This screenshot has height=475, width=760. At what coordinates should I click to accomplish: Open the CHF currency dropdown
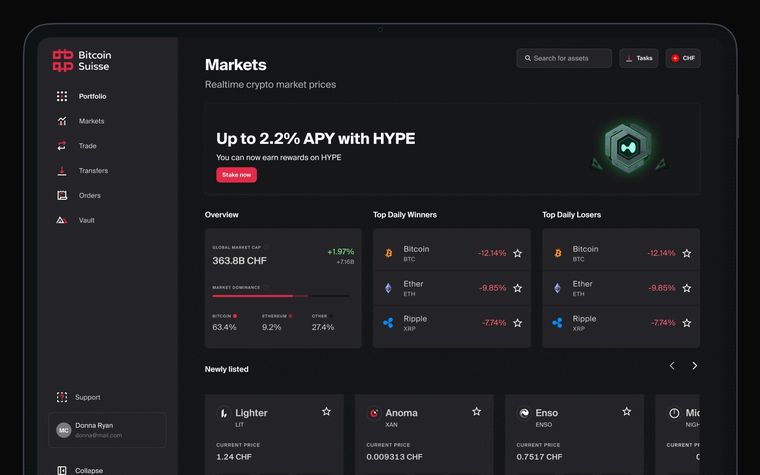click(683, 58)
